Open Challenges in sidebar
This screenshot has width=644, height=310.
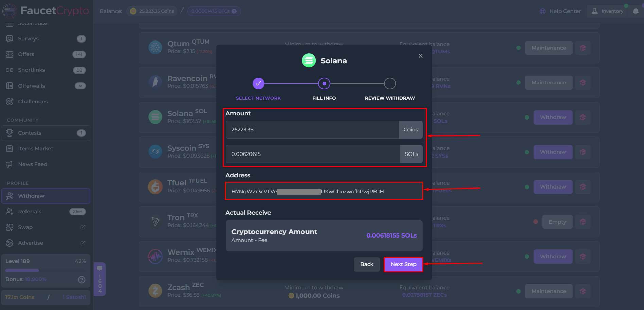(46, 101)
